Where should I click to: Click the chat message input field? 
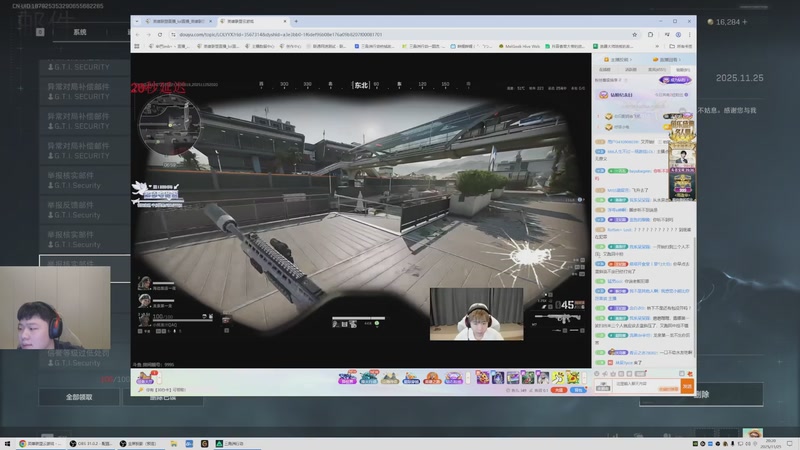(647, 386)
